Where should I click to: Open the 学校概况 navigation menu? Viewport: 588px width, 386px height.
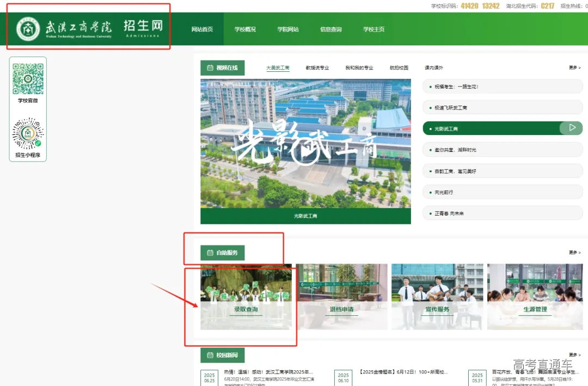tap(245, 29)
